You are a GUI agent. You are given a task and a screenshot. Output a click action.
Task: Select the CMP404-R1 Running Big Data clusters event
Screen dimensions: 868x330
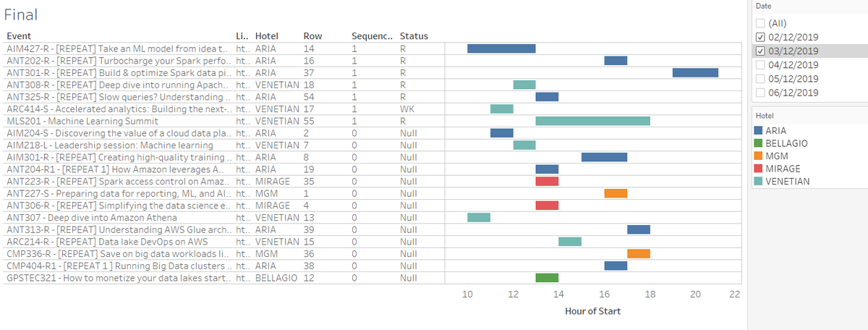[x=119, y=266]
